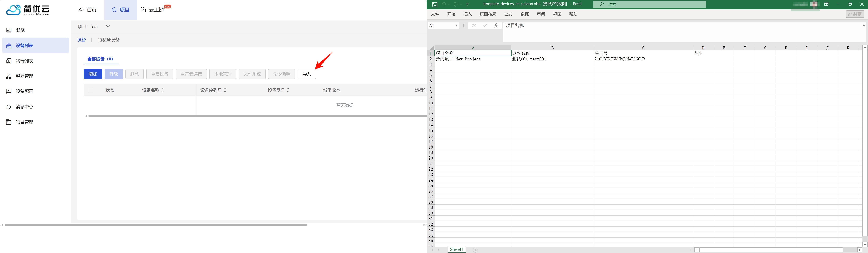Screen dimensions: 868x253
Task: Click Excel add new sheet plus icon
Action: [x=475, y=250]
